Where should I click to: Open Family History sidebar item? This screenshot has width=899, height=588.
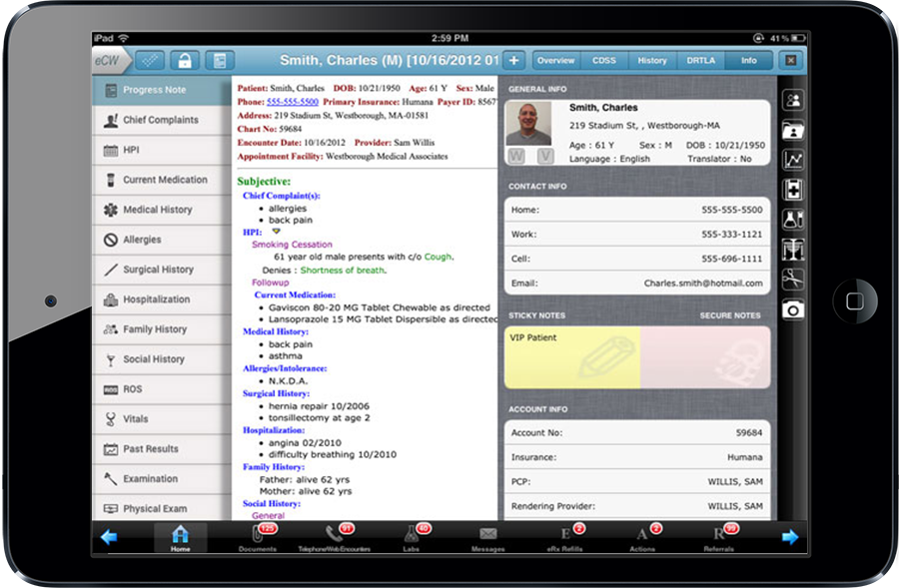[x=162, y=329]
